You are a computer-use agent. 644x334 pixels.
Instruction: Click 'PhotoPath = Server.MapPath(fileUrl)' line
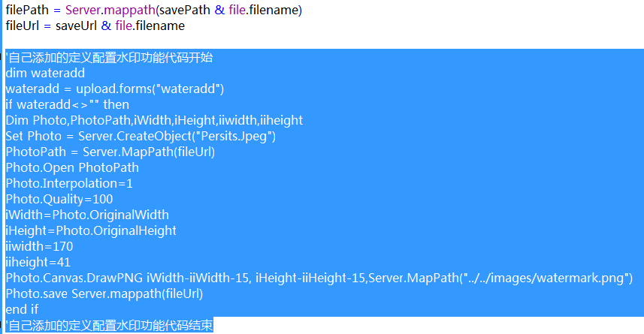pyautogui.click(x=110, y=152)
